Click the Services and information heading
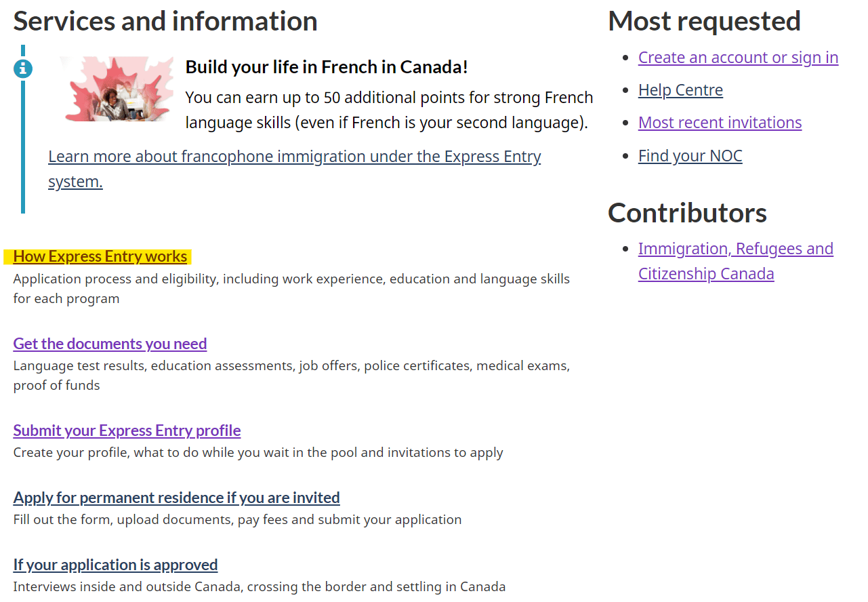868x602 pixels. (x=165, y=21)
